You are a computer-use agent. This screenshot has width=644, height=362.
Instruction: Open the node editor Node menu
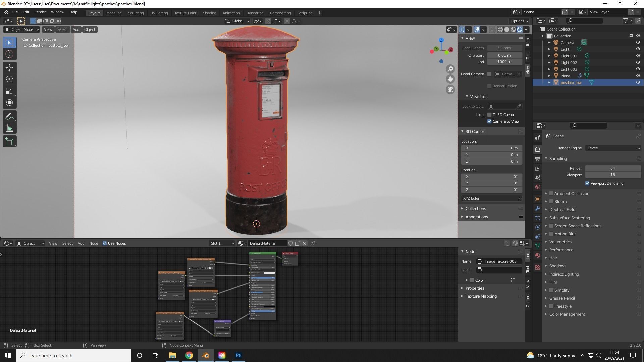tap(94, 243)
